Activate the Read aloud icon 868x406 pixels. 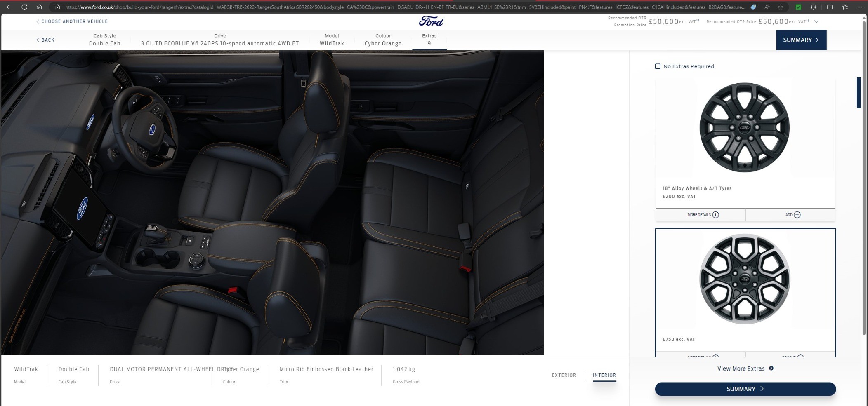[x=767, y=7]
